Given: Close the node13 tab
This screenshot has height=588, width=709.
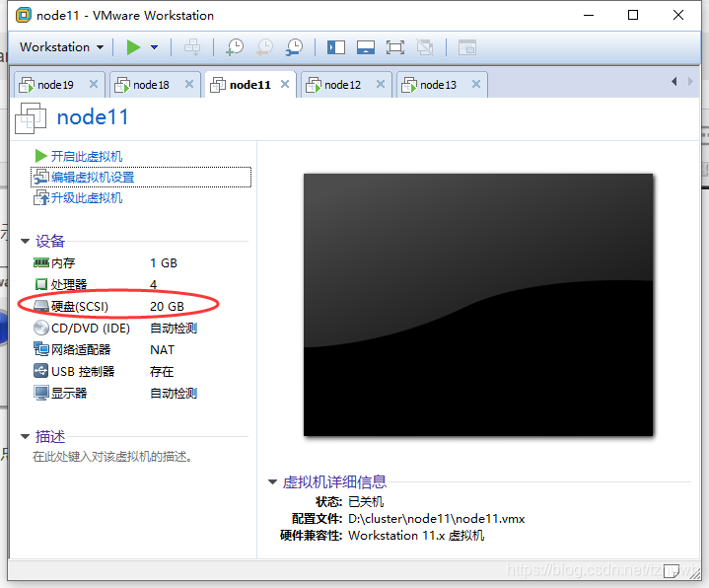Looking at the screenshot, I should click(x=476, y=84).
